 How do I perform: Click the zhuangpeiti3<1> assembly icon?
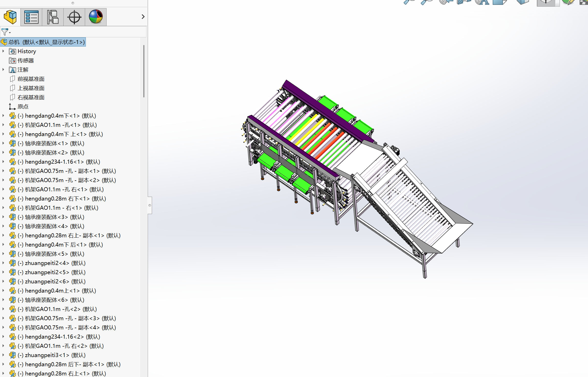click(x=13, y=355)
